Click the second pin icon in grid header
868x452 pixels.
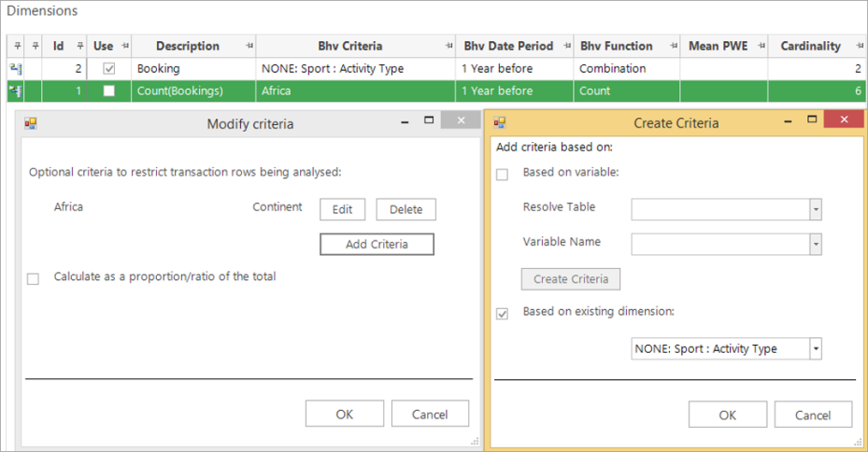click(36, 46)
